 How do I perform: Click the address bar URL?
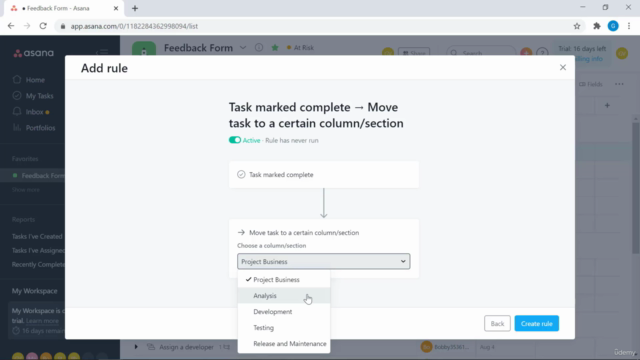[134, 26]
